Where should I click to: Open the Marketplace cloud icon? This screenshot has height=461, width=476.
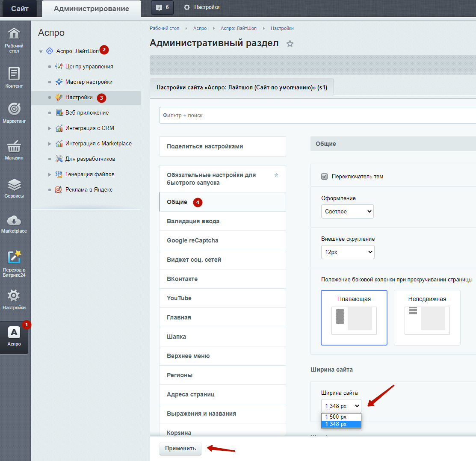14,220
